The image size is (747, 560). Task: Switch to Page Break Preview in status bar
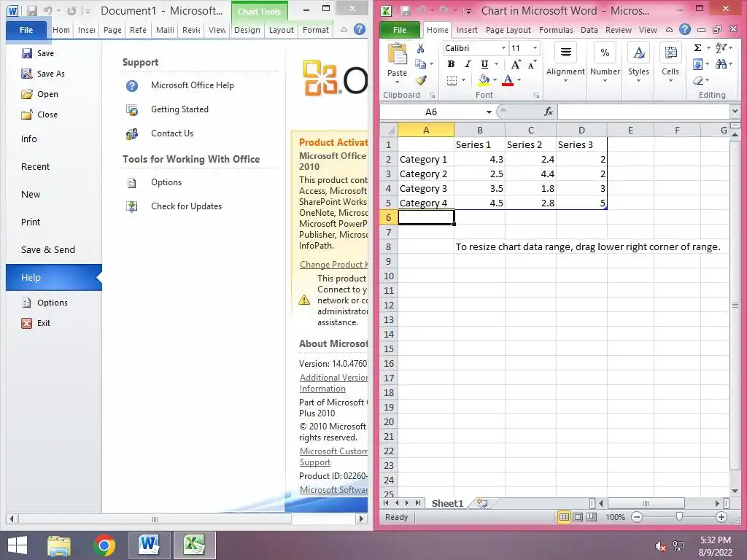pos(591,517)
